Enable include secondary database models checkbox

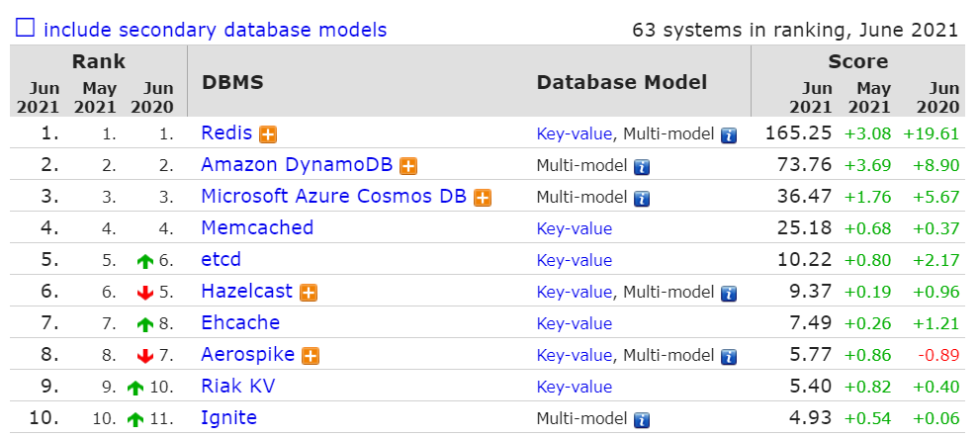25,28
